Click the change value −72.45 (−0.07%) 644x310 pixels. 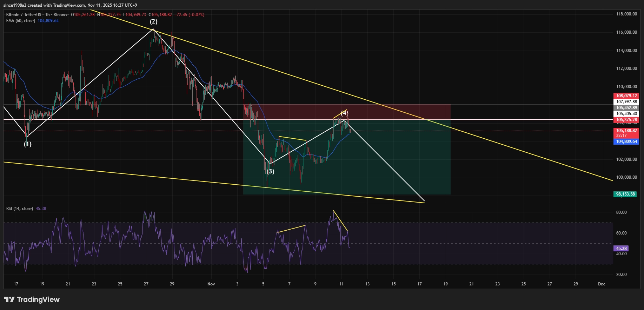pyautogui.click(x=190, y=15)
